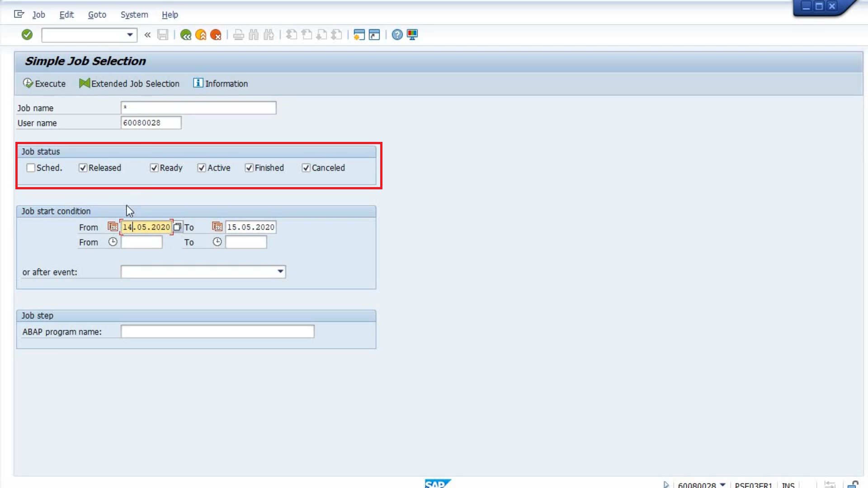Open the Job menu in the menu bar
Screen dimensions: 868x488
[38, 14]
